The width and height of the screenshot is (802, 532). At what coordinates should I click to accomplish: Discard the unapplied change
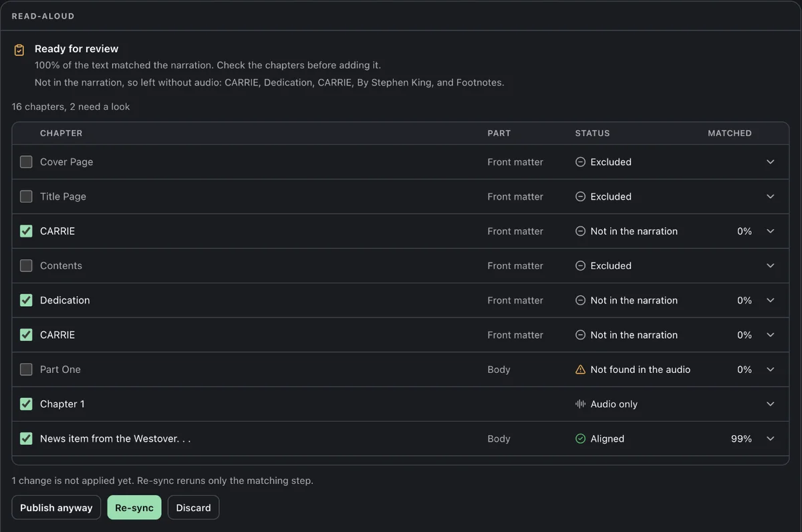coord(193,507)
